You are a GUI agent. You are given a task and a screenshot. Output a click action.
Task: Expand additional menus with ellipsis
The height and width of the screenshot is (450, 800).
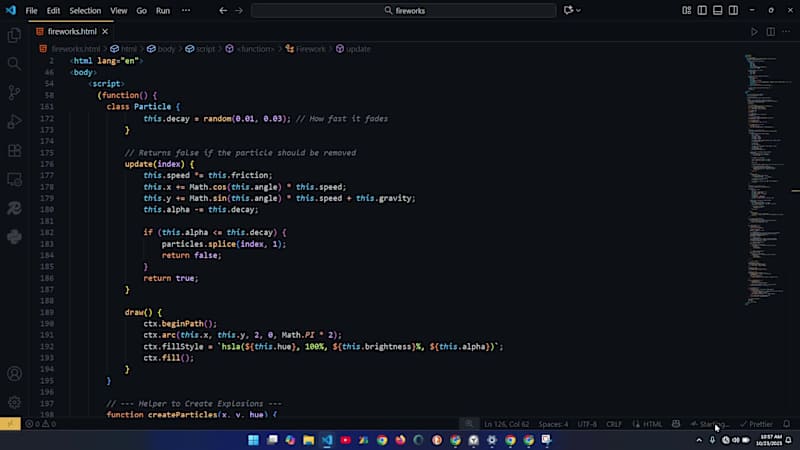point(186,10)
